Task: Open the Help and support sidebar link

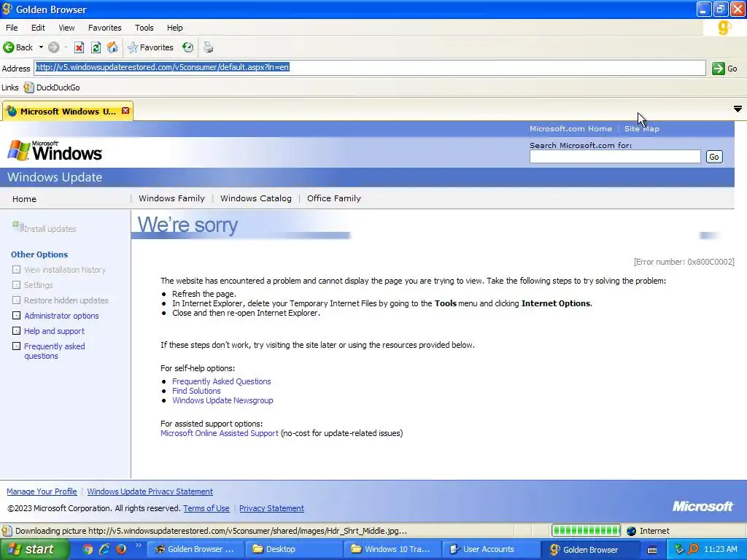Action: tap(54, 331)
